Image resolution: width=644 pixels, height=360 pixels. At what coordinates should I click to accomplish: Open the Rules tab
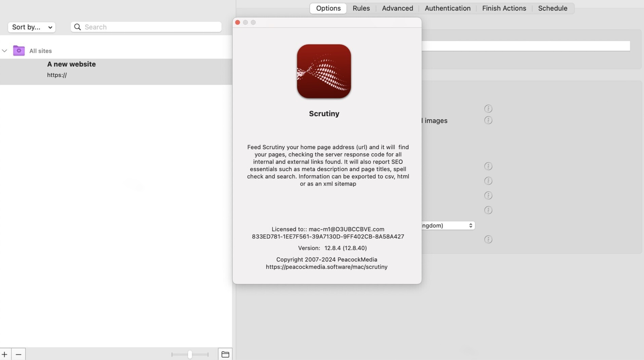[361, 8]
